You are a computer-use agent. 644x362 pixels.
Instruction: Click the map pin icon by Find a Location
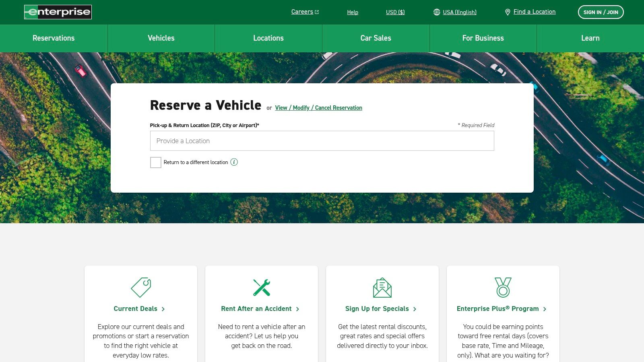(x=508, y=12)
